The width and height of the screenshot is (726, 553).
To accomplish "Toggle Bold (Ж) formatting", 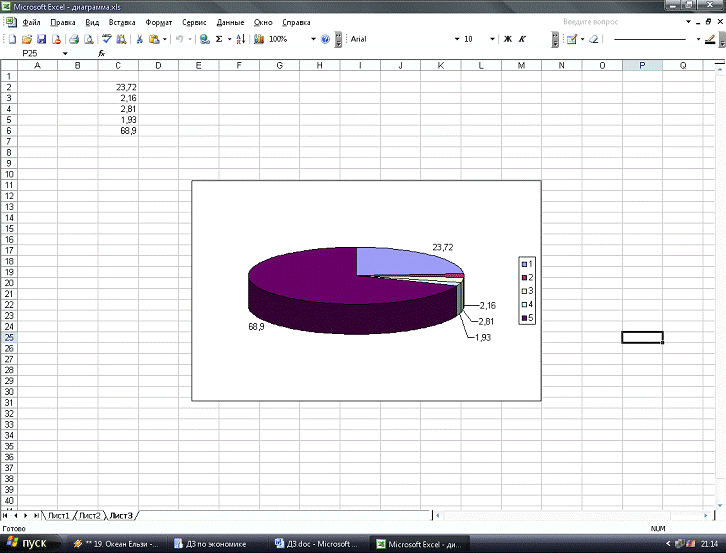I will 507,39.
